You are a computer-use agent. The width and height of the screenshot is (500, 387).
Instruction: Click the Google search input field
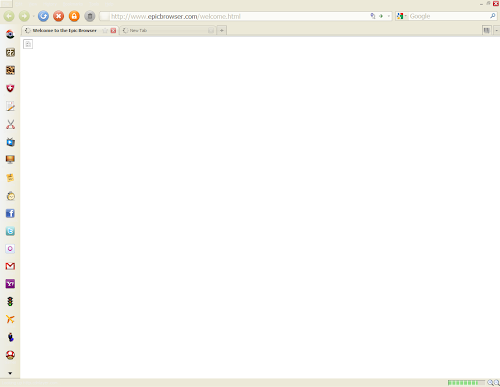coord(448,16)
